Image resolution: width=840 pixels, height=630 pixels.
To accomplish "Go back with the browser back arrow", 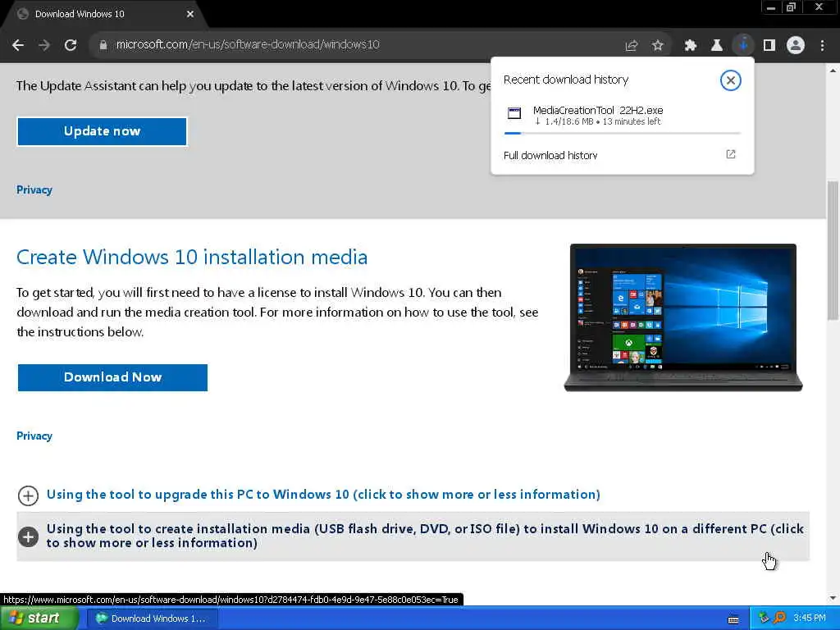I will [18, 46].
